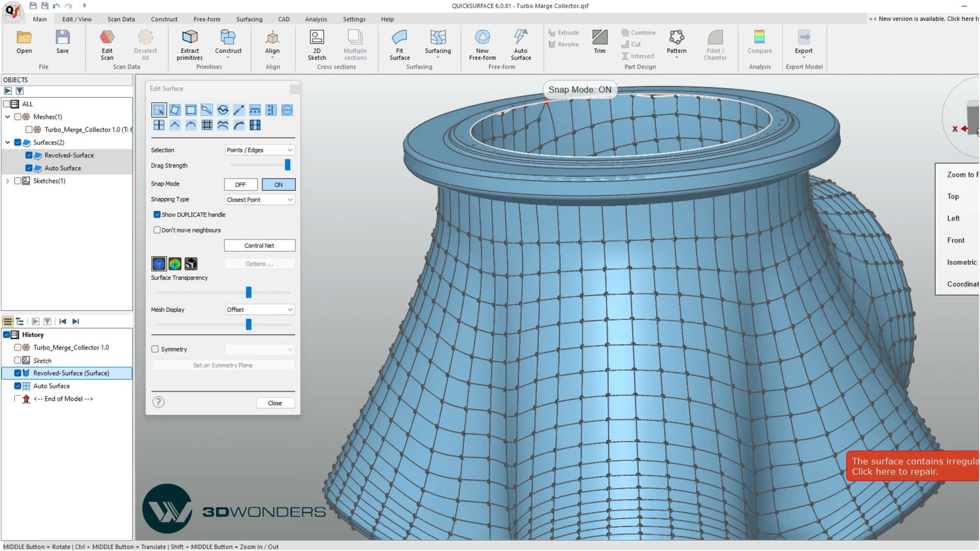Screen dimensions: 980x551
Task: Click the Edit Scan icon
Action: coord(107,39)
